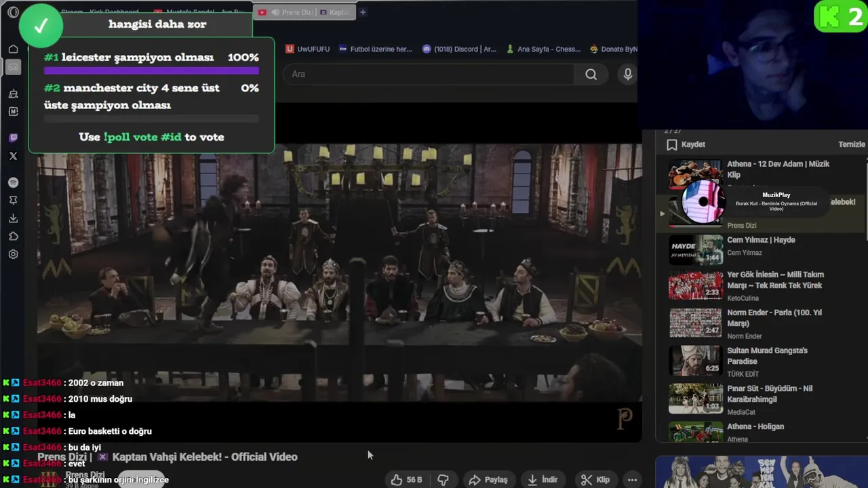Play Athena - 12 Dev Adam from queue
Screen dimensions: 868x488
click(778, 169)
